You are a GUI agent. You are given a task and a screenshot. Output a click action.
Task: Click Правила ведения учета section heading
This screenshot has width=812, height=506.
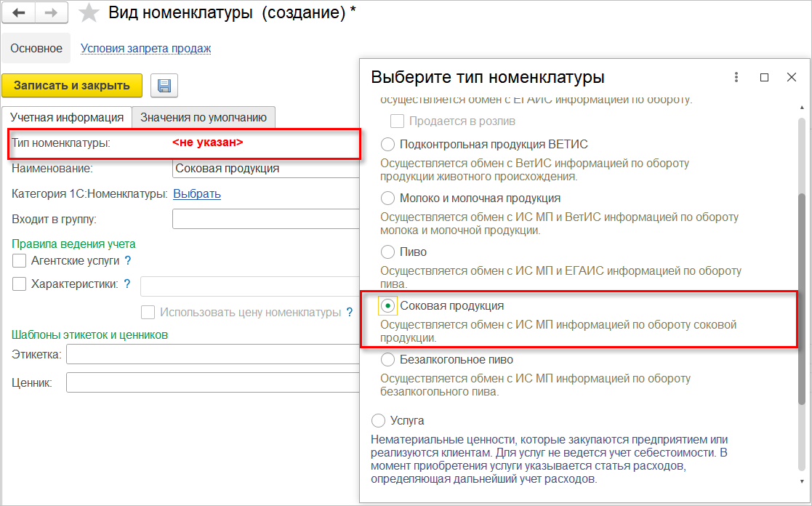pos(73,244)
